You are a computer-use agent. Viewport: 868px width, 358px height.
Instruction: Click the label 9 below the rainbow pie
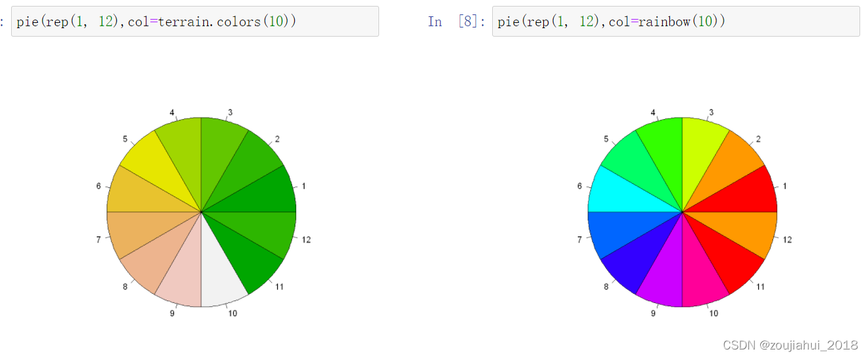click(654, 313)
